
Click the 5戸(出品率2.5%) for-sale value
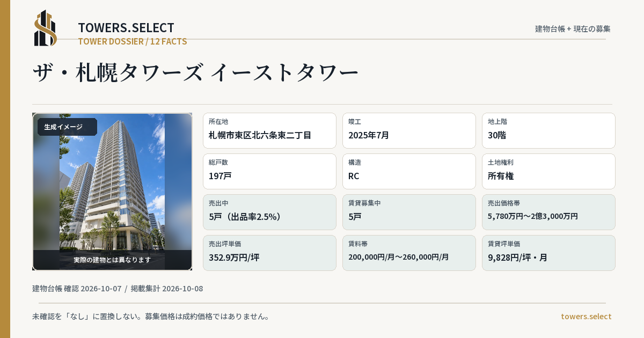tap(245, 217)
